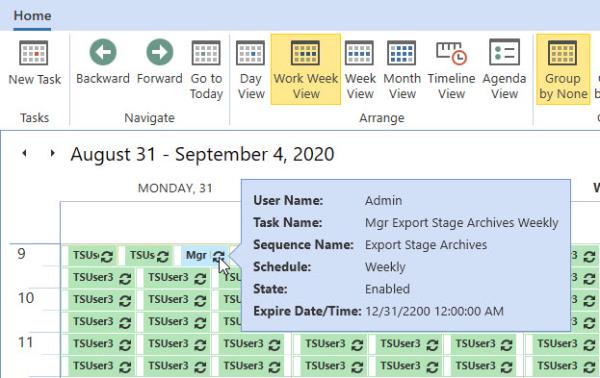Click the Monday, 31 column header
Screen dimensions: 600x378
pos(175,188)
